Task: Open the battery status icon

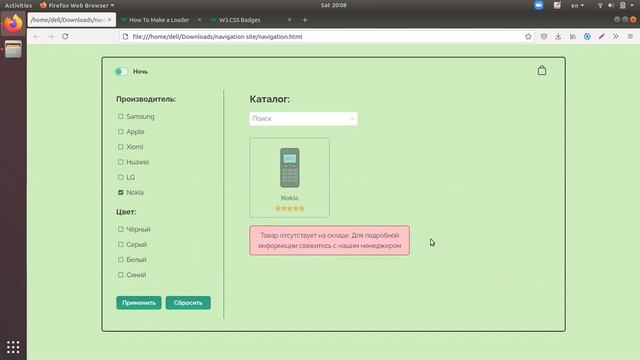Action: (x=622, y=5)
